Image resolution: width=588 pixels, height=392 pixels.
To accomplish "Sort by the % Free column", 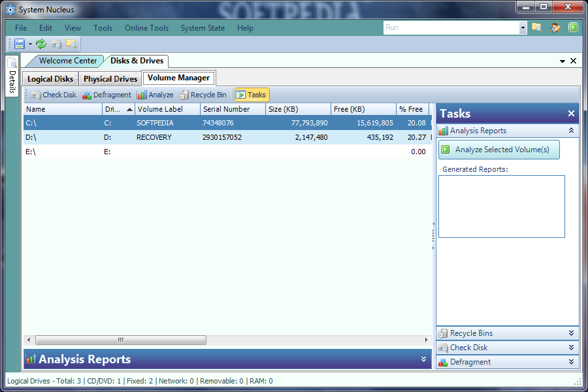I will click(412, 109).
